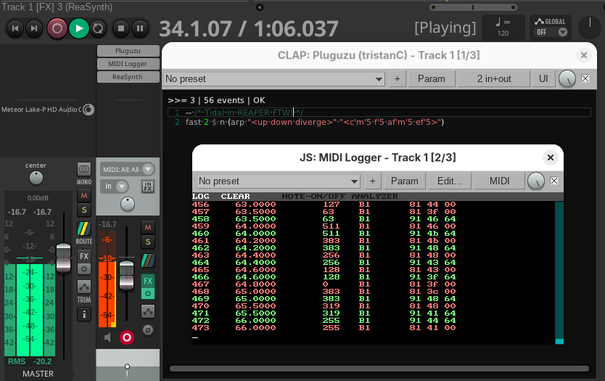This screenshot has width=605, height=381.
Task: Mute the master track
Action: pos(84,196)
